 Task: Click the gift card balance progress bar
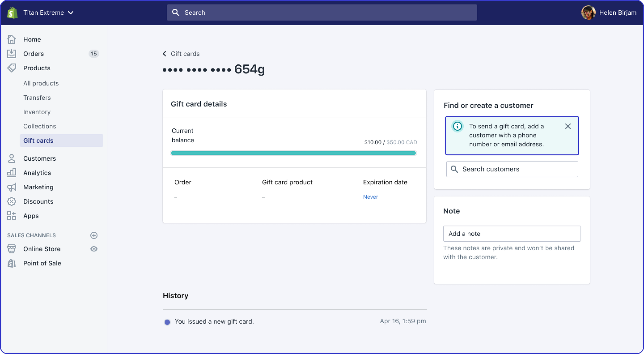point(293,153)
